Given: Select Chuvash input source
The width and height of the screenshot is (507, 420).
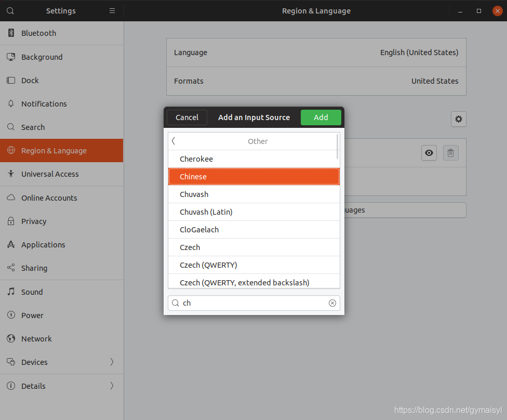Looking at the screenshot, I should [x=254, y=194].
